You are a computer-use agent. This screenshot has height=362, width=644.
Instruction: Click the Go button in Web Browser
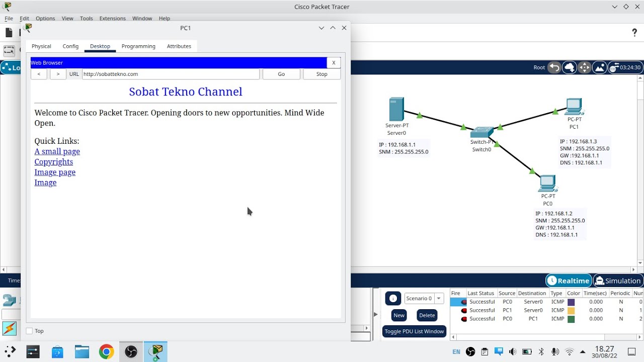(x=281, y=74)
